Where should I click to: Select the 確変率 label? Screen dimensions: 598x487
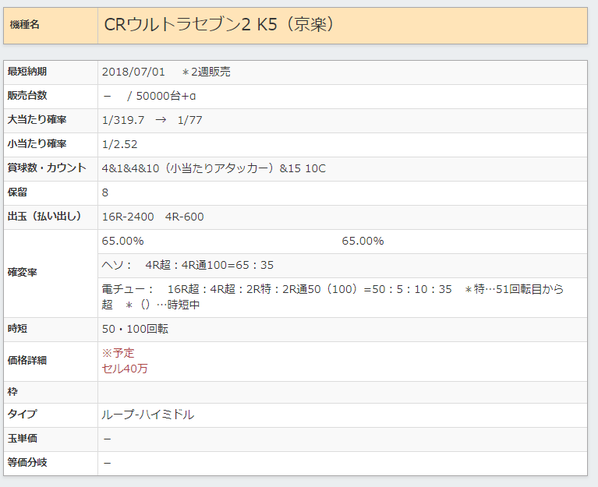22,272
